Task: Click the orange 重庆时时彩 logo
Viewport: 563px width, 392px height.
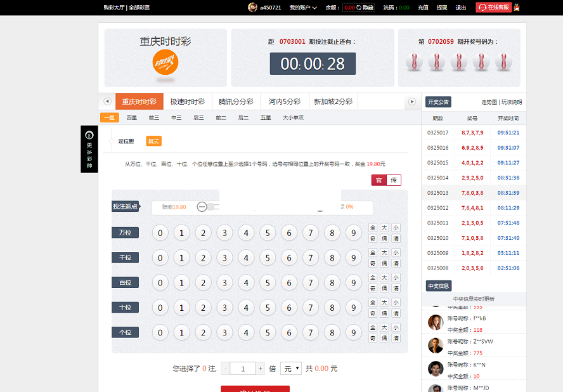Action: point(165,62)
